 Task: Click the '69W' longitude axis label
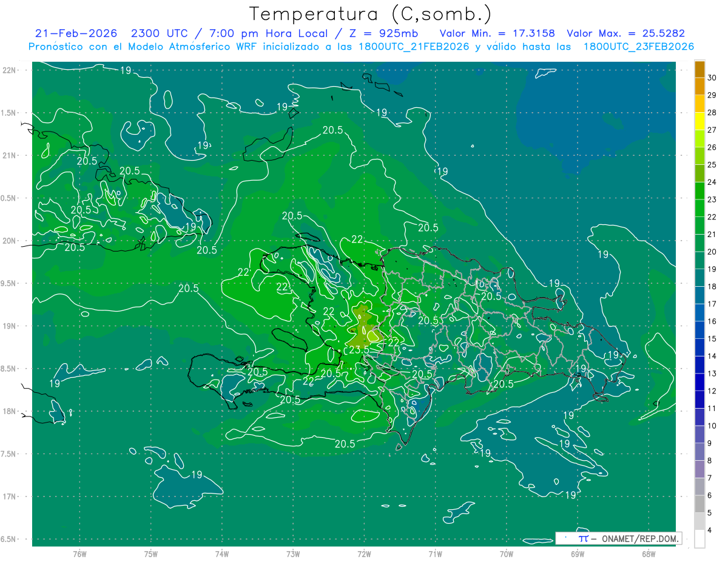pos(578,554)
